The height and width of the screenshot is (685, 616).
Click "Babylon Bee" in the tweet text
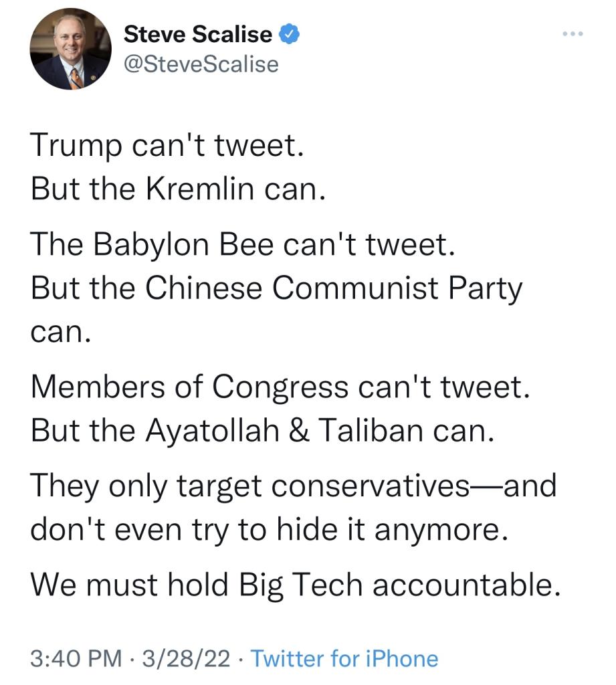tap(183, 244)
